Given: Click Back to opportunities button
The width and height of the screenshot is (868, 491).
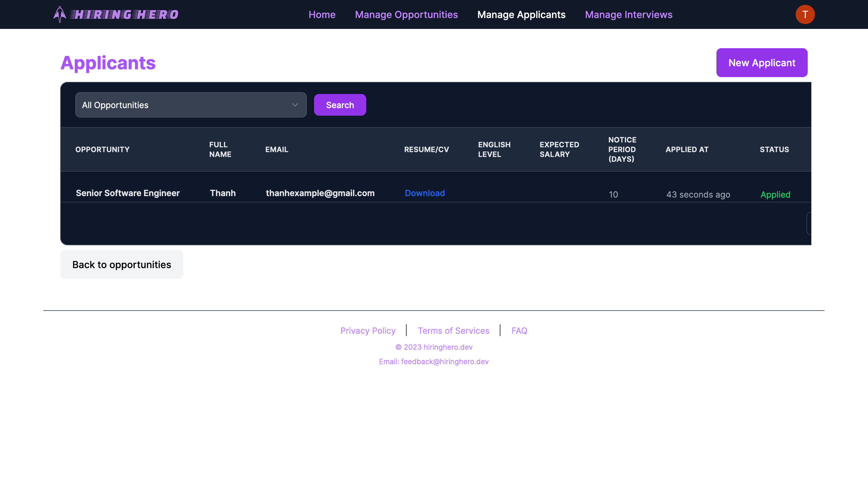Looking at the screenshot, I should pos(121,264).
